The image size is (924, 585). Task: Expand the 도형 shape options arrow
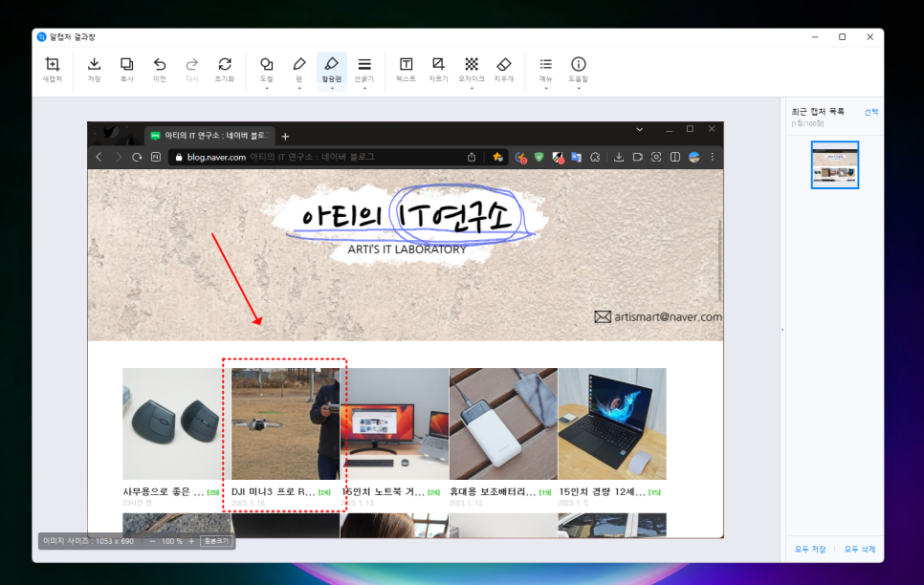pyautogui.click(x=266, y=88)
